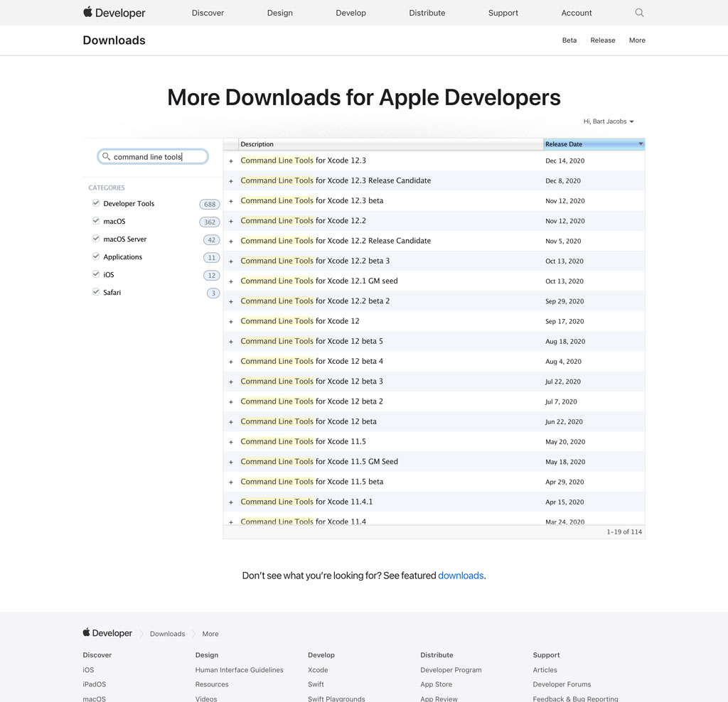This screenshot has width=728, height=702.
Task: Toggle the macOS Server category checkbox
Action: (95, 239)
